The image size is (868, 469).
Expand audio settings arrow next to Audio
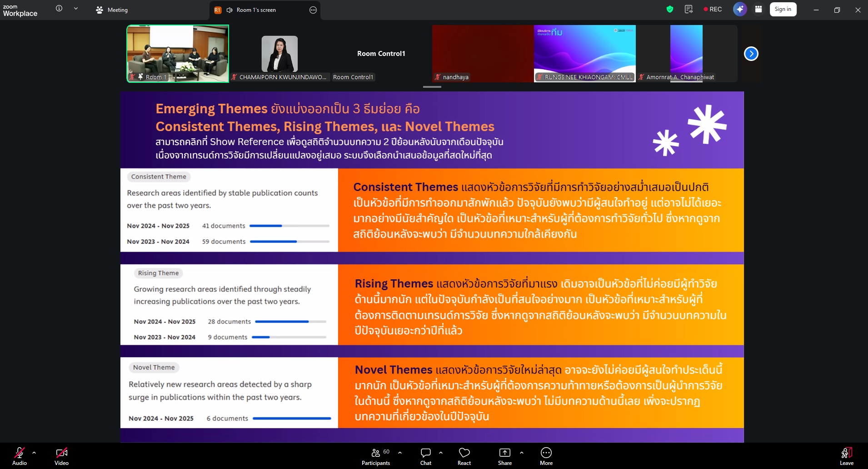34,453
